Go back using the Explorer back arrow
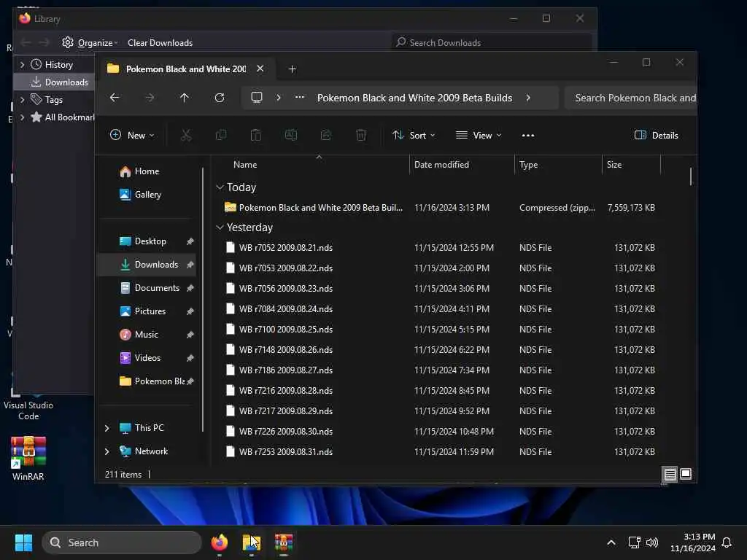Screen dimensions: 747x560 click(115, 98)
